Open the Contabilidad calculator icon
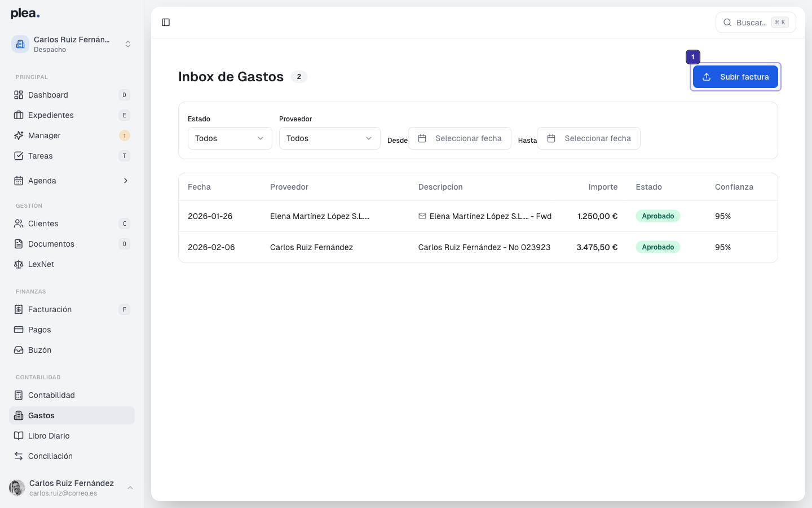This screenshot has height=508, width=812. 19,395
